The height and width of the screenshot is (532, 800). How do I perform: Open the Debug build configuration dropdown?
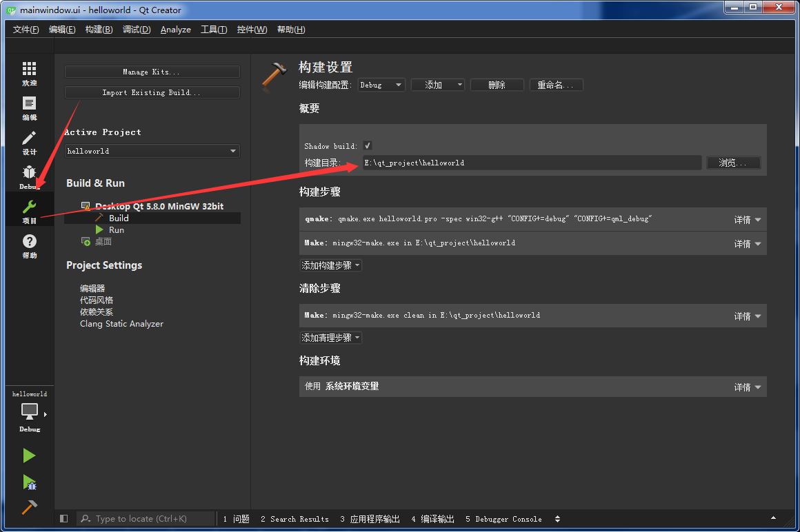coord(381,85)
